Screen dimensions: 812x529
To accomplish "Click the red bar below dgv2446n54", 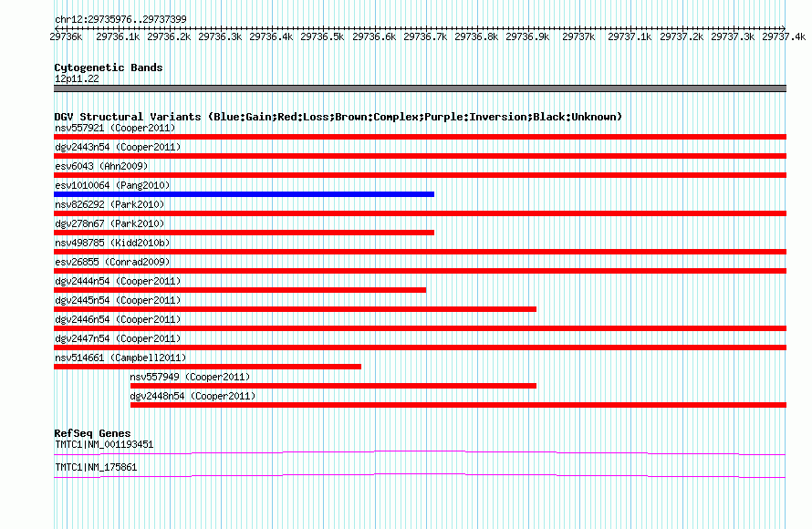I will pyautogui.click(x=420, y=328).
